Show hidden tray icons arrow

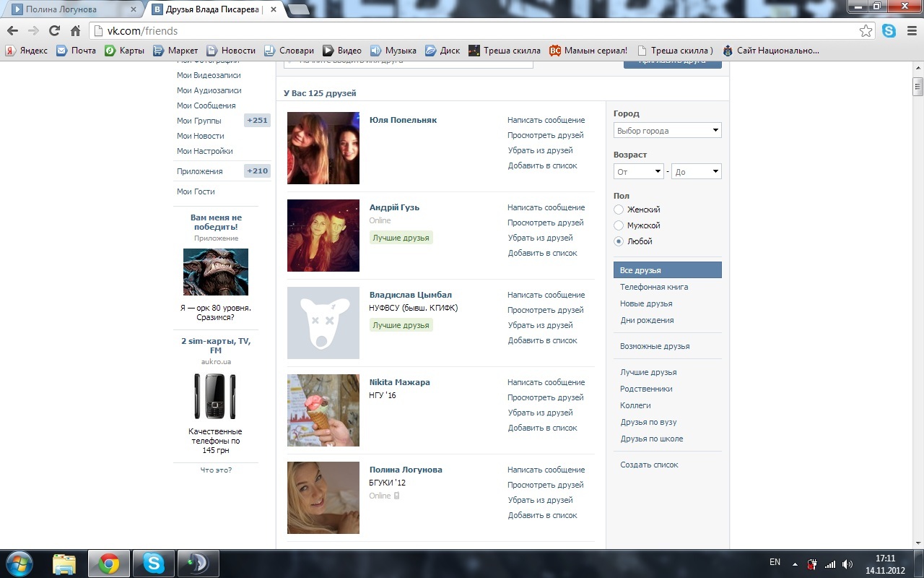[x=796, y=564]
